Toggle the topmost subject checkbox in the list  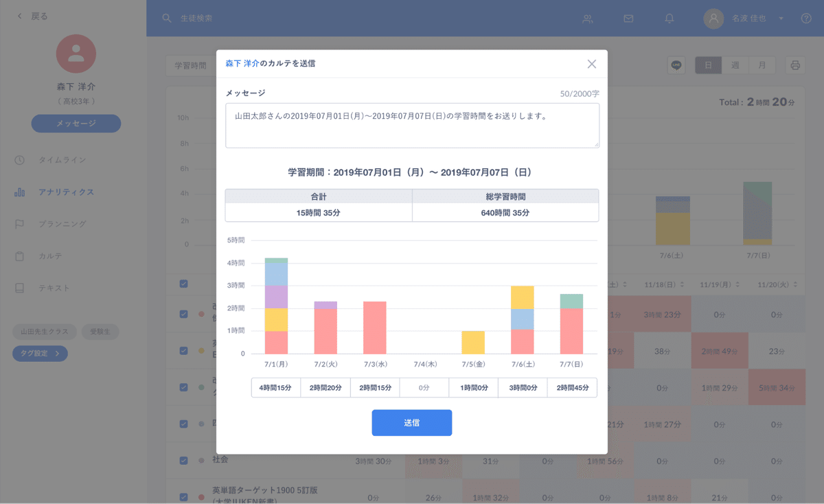pyautogui.click(x=183, y=284)
